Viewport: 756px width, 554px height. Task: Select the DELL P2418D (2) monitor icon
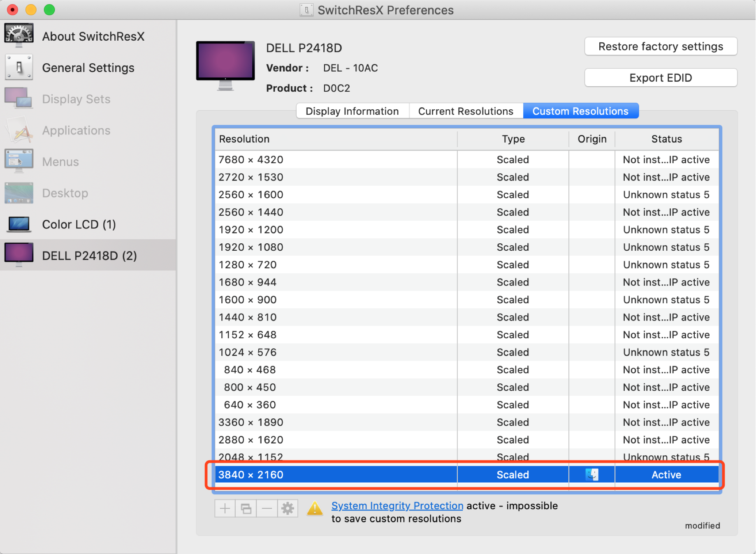(19, 255)
